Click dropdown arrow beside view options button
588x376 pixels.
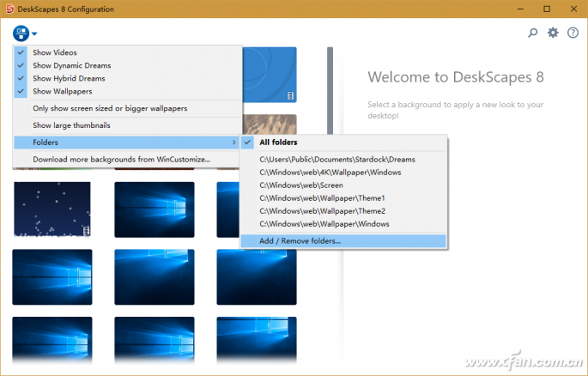(34, 33)
